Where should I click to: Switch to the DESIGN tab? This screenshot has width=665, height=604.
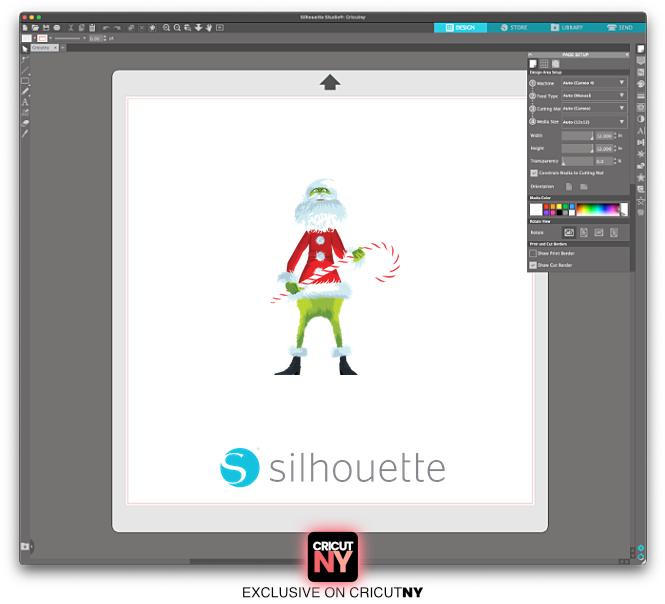pos(460,28)
